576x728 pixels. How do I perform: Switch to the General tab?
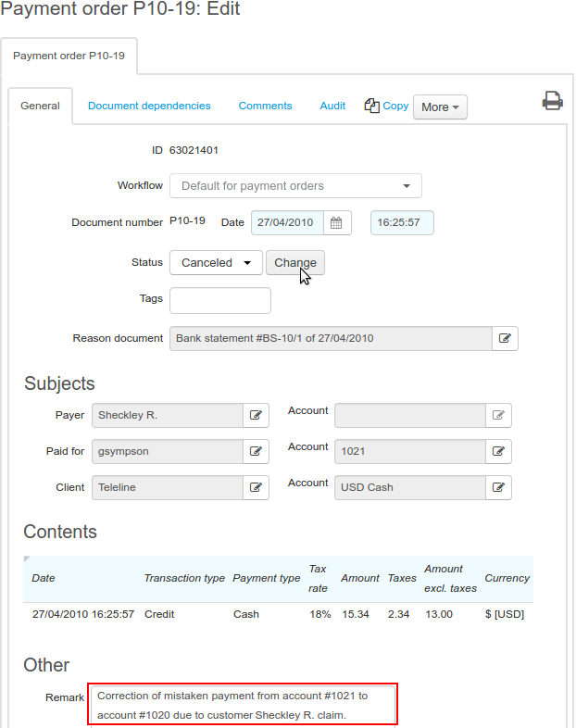[x=40, y=106]
